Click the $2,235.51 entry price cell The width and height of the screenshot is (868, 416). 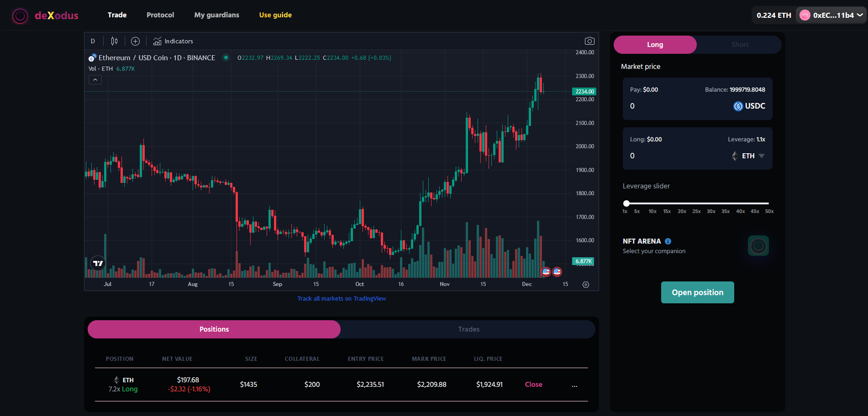pos(370,385)
